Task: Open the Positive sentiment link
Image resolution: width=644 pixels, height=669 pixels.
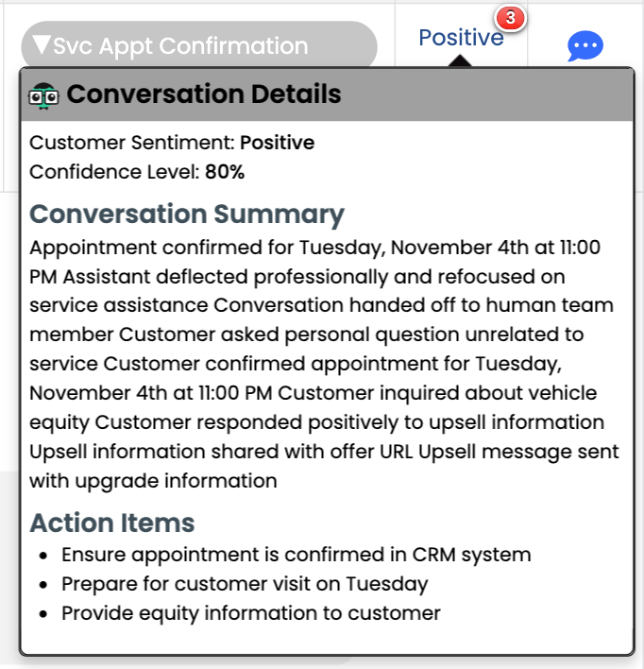Action: (460, 38)
